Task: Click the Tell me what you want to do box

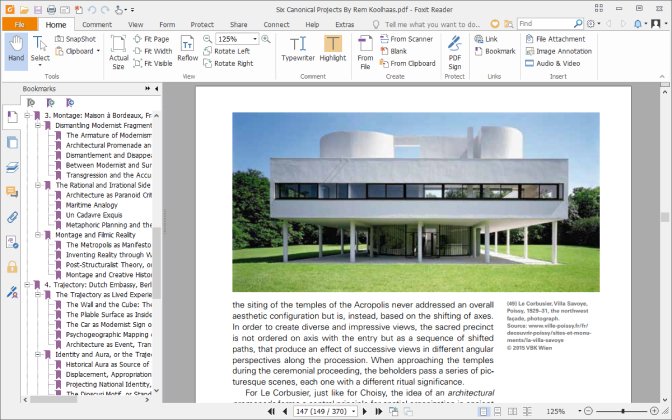Action: [x=432, y=24]
